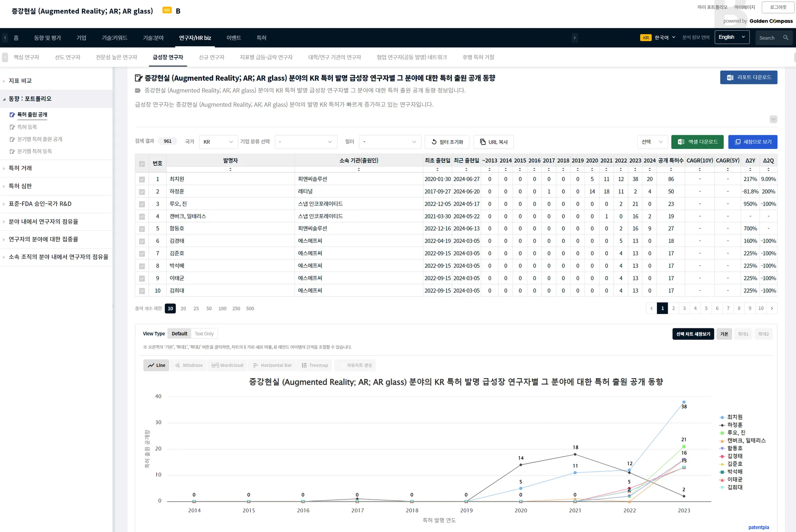The image size is (796, 532).
Task: Click the URL copy icon
Action: [483, 142]
